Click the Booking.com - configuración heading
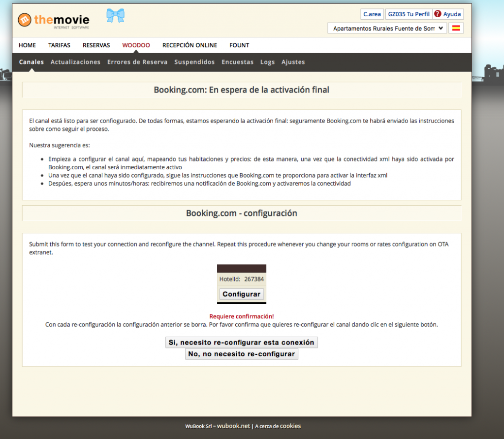Image resolution: width=504 pixels, height=439 pixels. 242,213
